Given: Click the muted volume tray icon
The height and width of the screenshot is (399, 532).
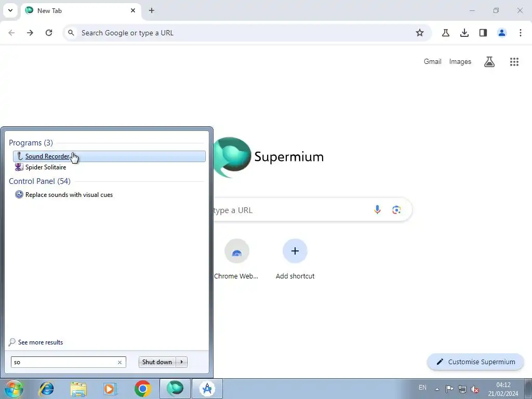Looking at the screenshot, I should pos(475,389).
